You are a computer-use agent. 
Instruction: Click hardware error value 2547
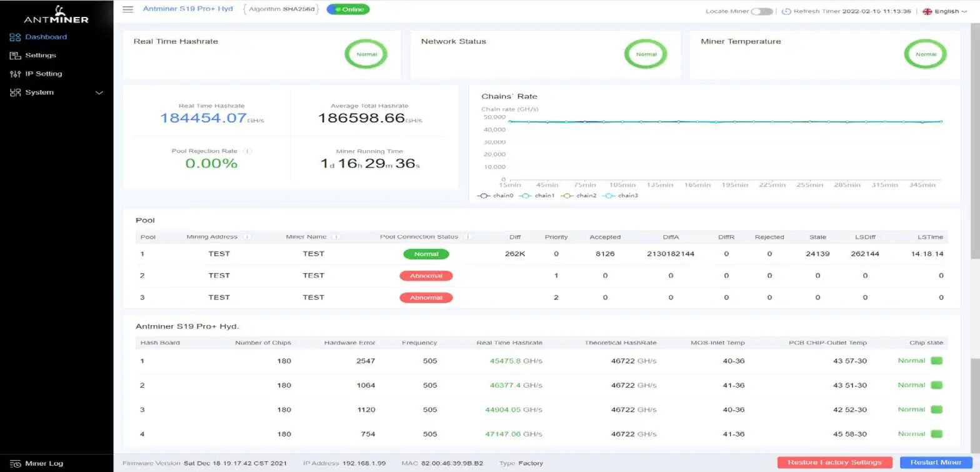point(365,361)
